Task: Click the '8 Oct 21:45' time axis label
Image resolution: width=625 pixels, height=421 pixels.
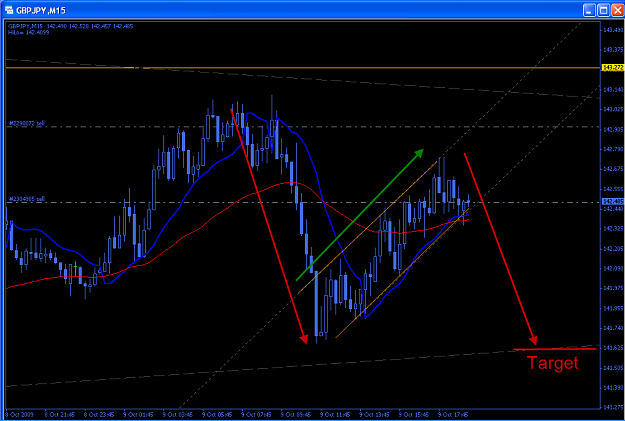Action: 60,415
